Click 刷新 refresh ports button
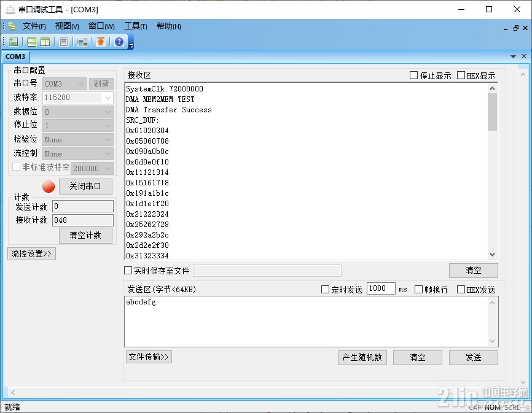This screenshot has width=532, height=413. [x=101, y=83]
